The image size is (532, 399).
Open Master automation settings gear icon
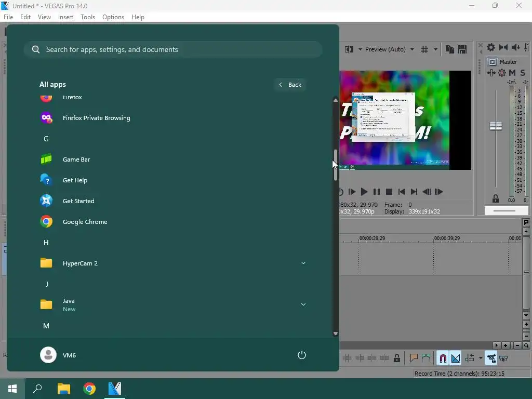tap(502, 73)
